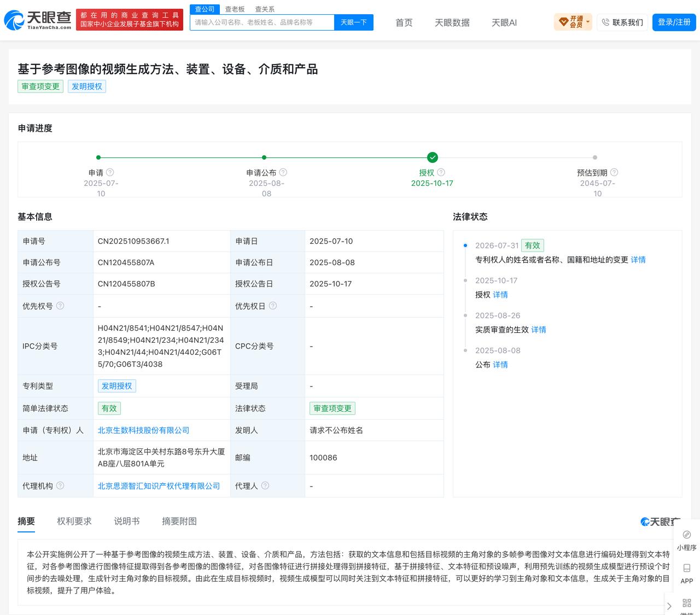Click the 登录/注册 button
700x615 pixels.
[674, 22]
